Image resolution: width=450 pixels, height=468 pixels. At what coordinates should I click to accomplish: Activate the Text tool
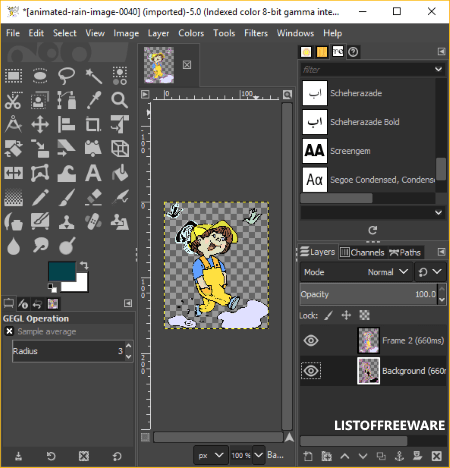(x=93, y=173)
